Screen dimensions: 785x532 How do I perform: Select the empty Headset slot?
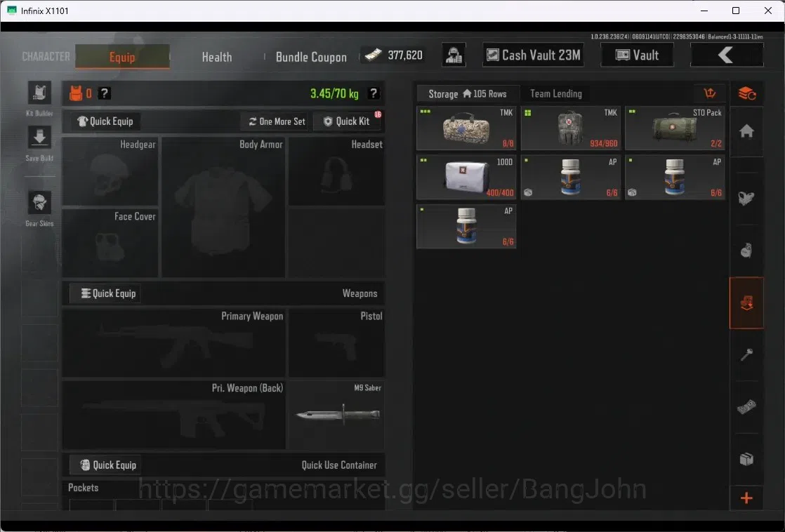pos(336,171)
